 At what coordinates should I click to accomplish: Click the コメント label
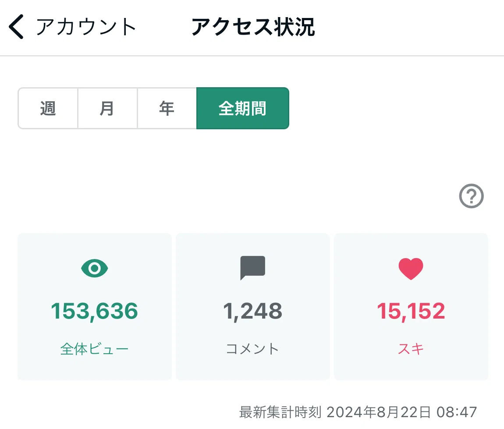pyautogui.click(x=252, y=349)
